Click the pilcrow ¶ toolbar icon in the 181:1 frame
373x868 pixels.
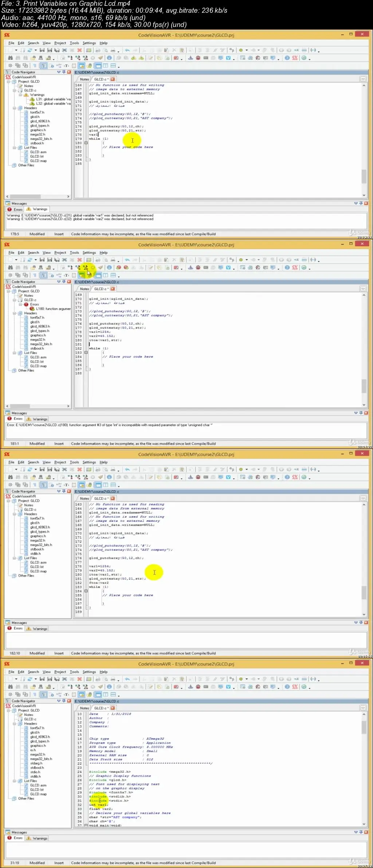coord(35,275)
